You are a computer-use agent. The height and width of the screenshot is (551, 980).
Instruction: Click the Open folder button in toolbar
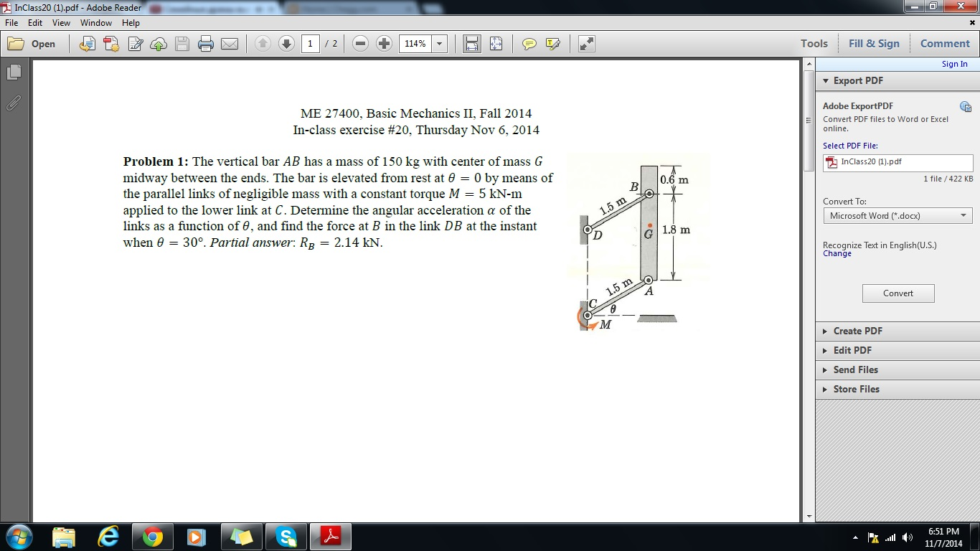pyautogui.click(x=32, y=44)
